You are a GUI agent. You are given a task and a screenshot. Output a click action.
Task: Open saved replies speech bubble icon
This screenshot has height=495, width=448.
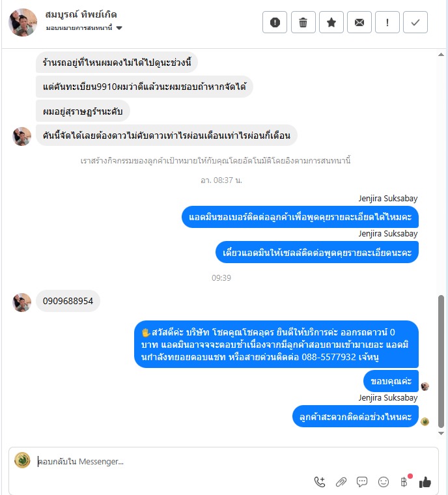click(x=362, y=482)
